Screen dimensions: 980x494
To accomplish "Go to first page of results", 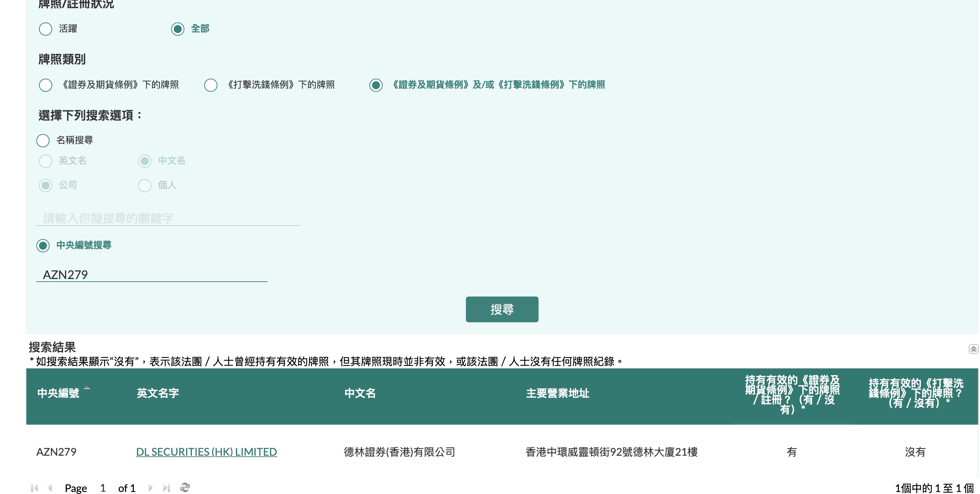I will [34, 488].
